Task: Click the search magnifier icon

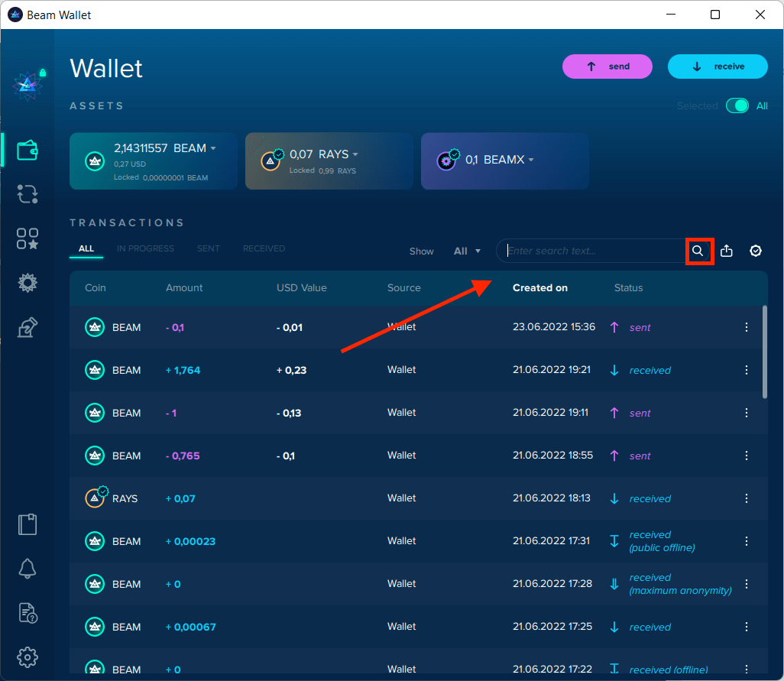Action: pyautogui.click(x=698, y=251)
